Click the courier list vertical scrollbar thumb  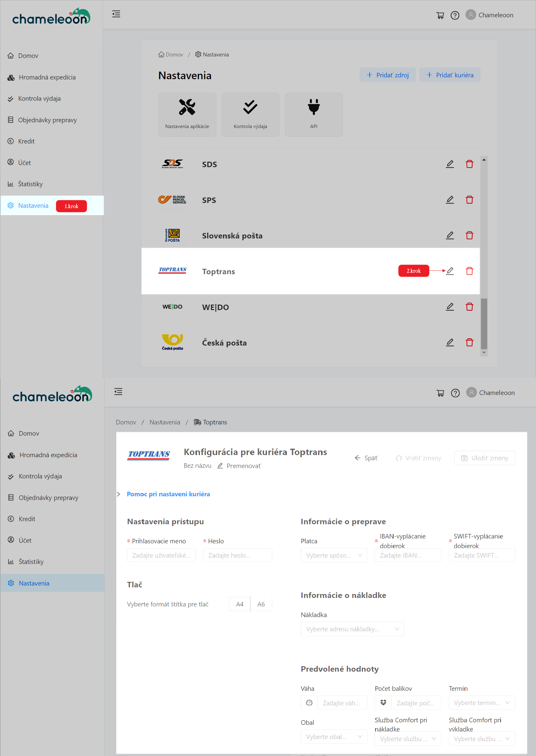484,323
